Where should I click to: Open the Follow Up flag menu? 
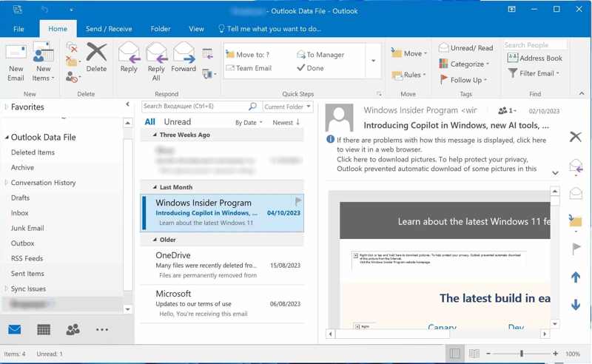point(463,80)
